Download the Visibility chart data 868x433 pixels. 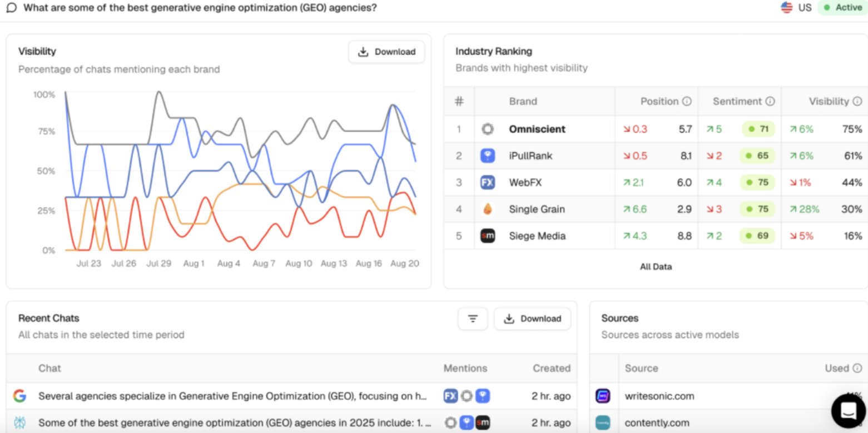(x=386, y=52)
